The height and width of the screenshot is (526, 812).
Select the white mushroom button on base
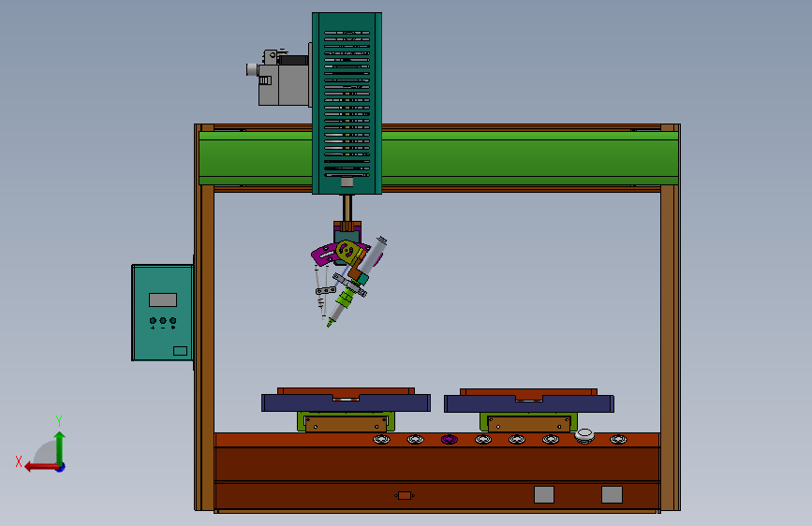[584, 436]
